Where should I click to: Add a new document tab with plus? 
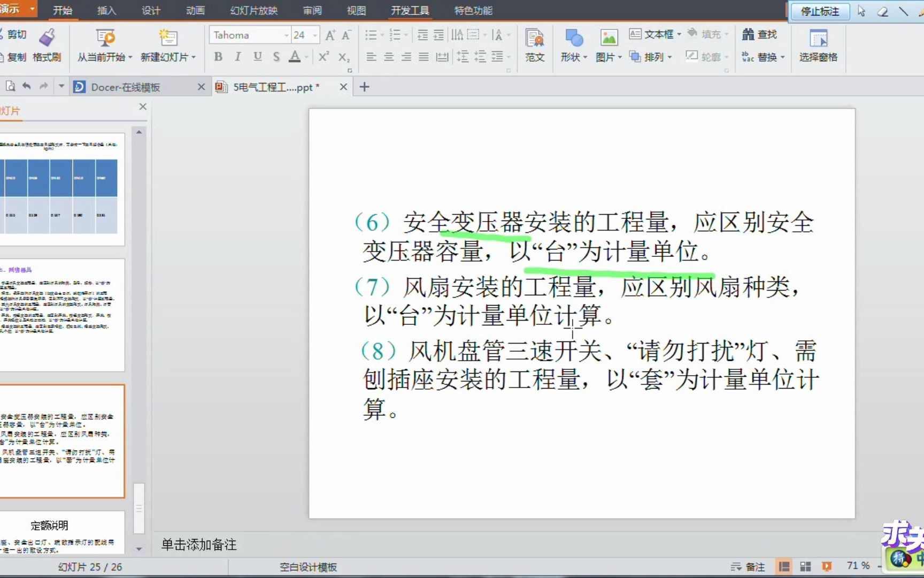(364, 87)
